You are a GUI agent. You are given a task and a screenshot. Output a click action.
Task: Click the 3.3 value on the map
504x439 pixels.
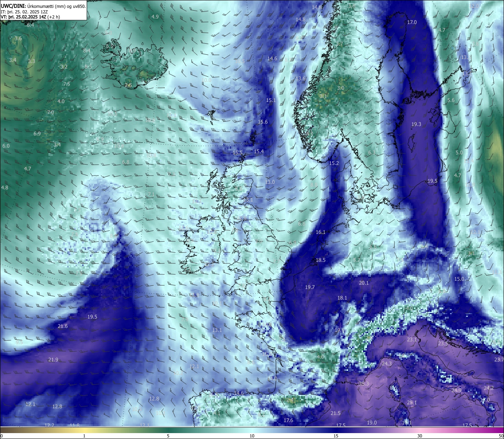point(31,61)
